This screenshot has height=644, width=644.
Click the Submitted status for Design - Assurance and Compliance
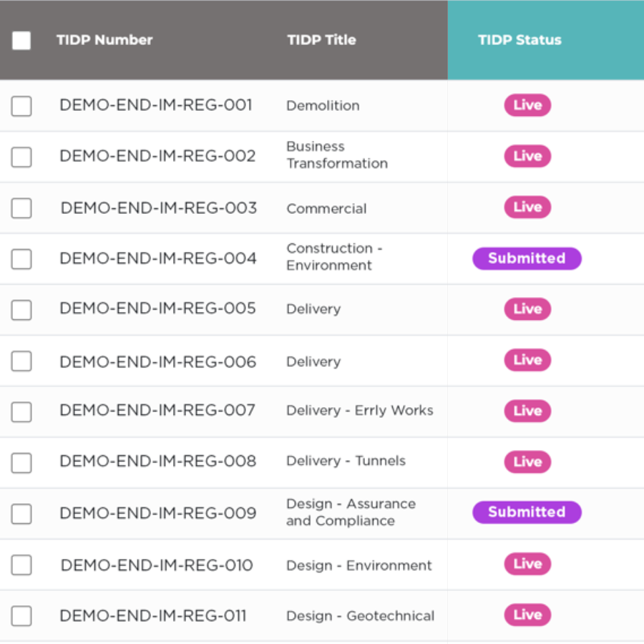(527, 512)
